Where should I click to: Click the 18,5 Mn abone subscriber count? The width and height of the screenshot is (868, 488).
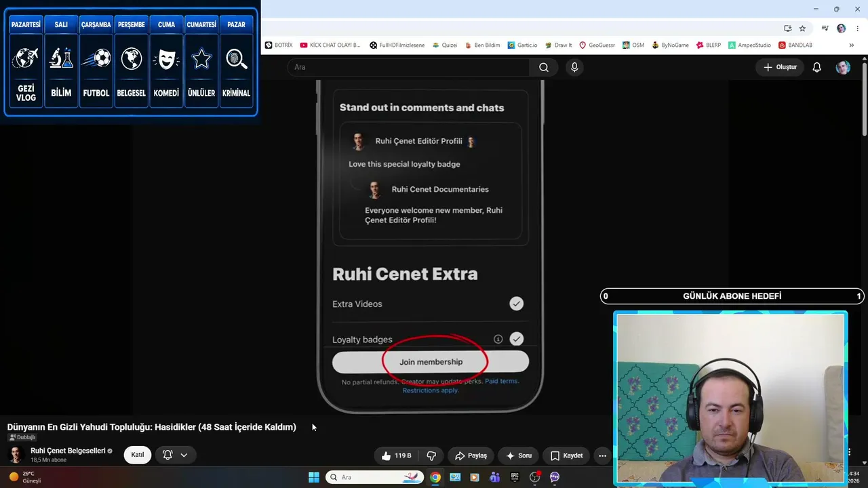(x=49, y=460)
